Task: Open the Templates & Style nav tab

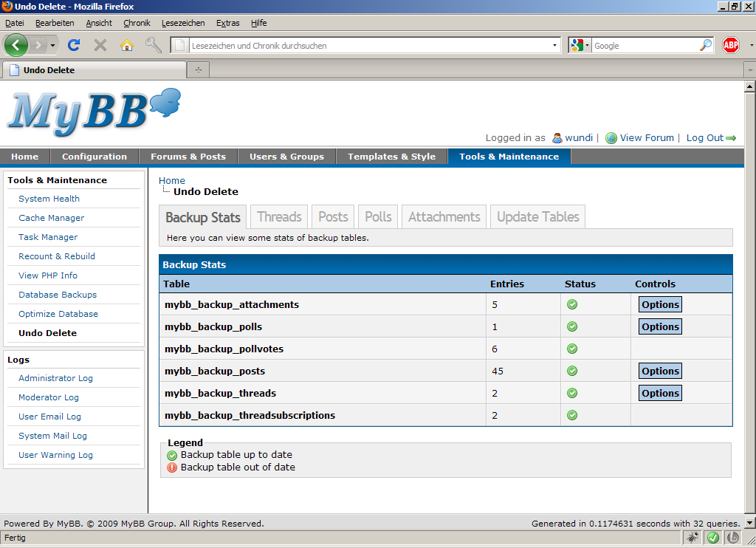Action: [391, 157]
